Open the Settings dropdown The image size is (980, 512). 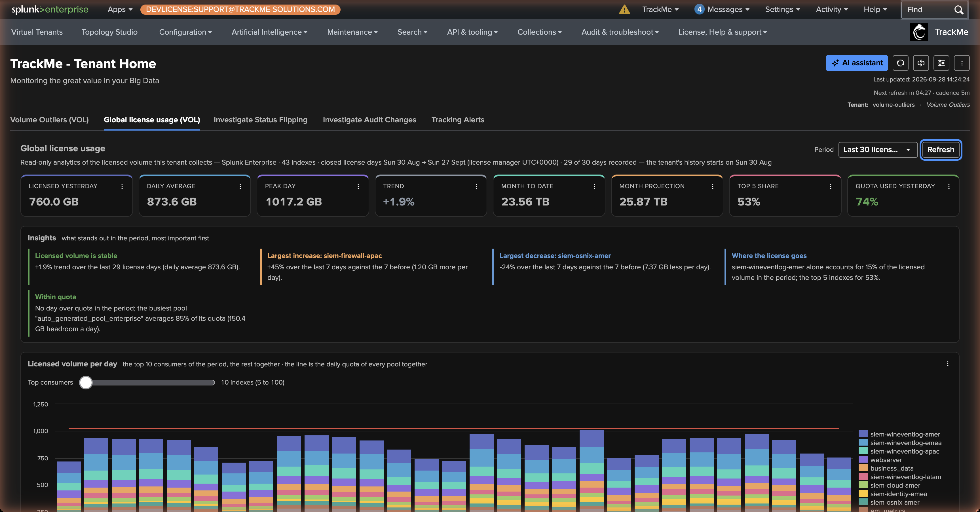pyautogui.click(x=783, y=10)
